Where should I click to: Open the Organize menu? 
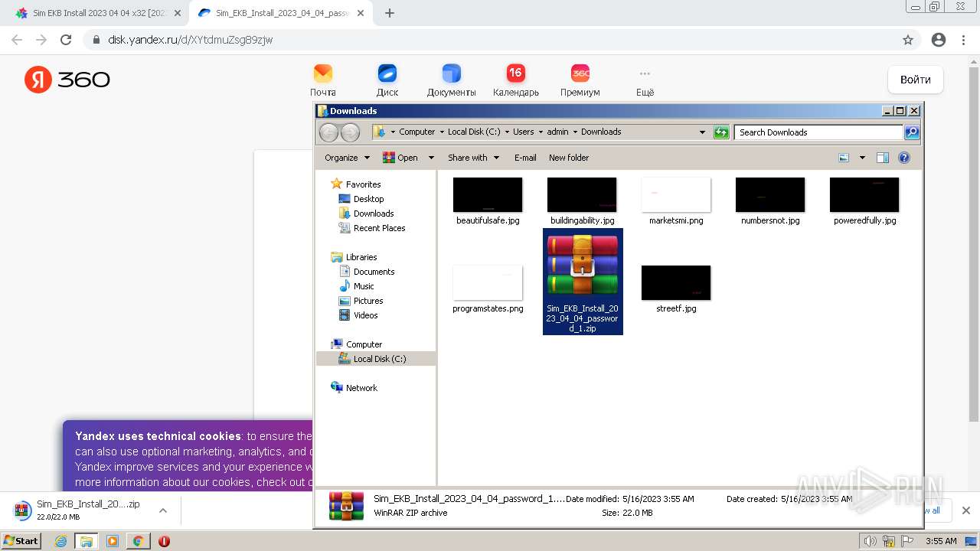[347, 158]
